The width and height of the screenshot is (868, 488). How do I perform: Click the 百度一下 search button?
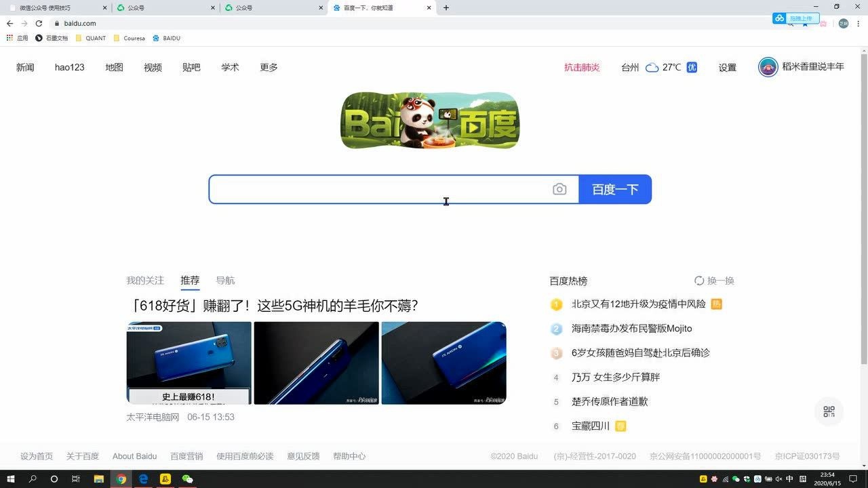615,189
